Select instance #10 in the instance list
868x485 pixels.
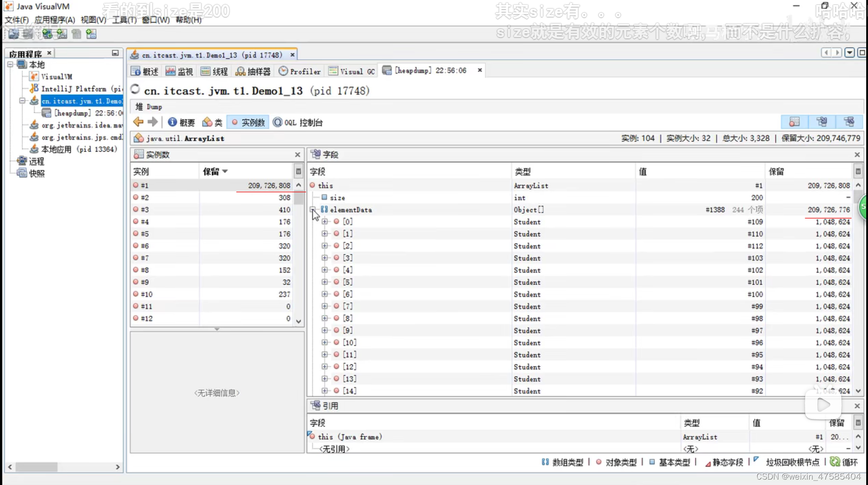click(x=212, y=294)
